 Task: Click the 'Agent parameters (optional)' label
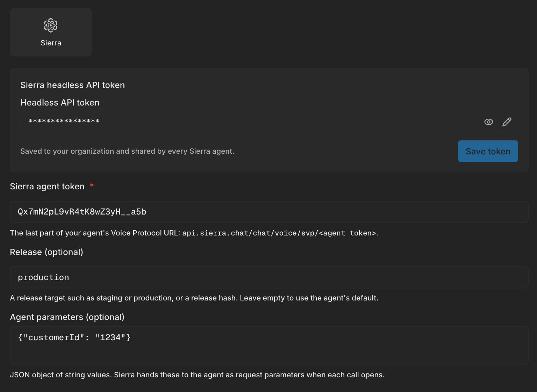click(67, 317)
